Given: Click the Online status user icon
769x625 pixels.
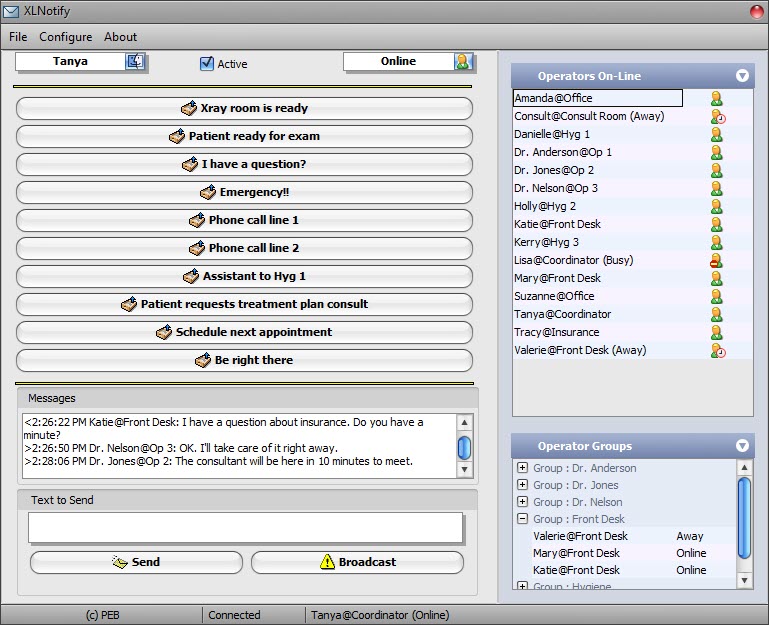Looking at the screenshot, I should point(462,62).
